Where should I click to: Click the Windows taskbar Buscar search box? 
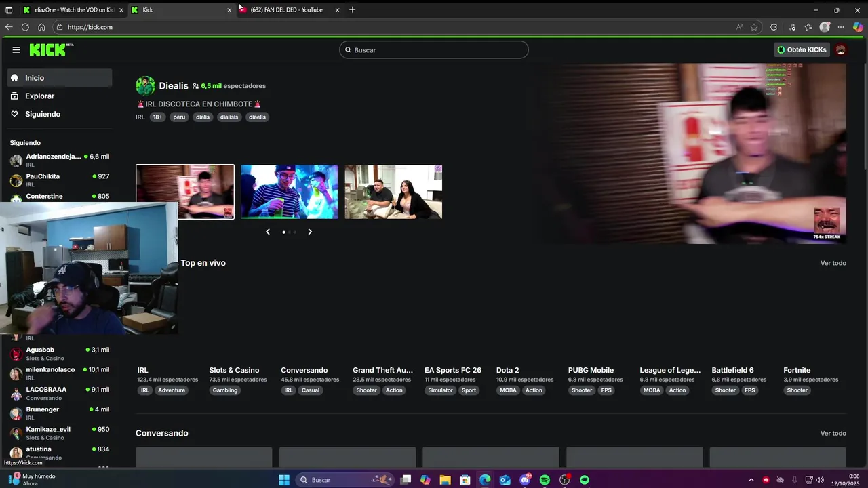[x=344, y=480]
